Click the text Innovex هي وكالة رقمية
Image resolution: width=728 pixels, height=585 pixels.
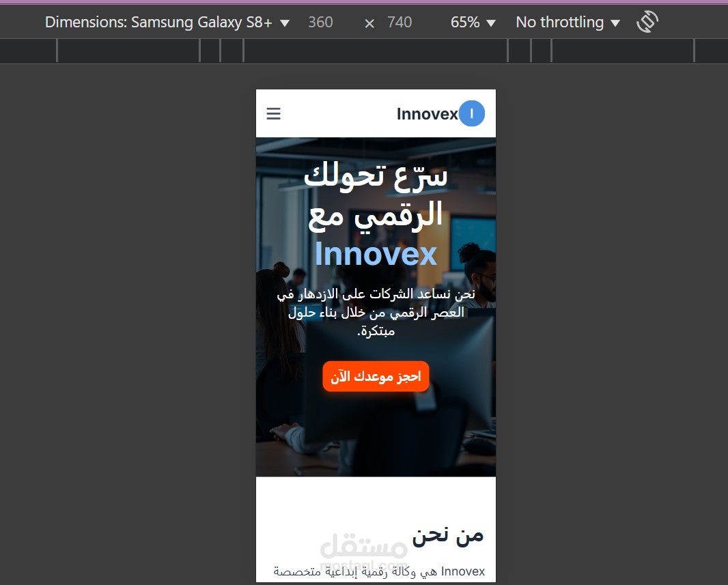pyautogui.click(x=379, y=571)
